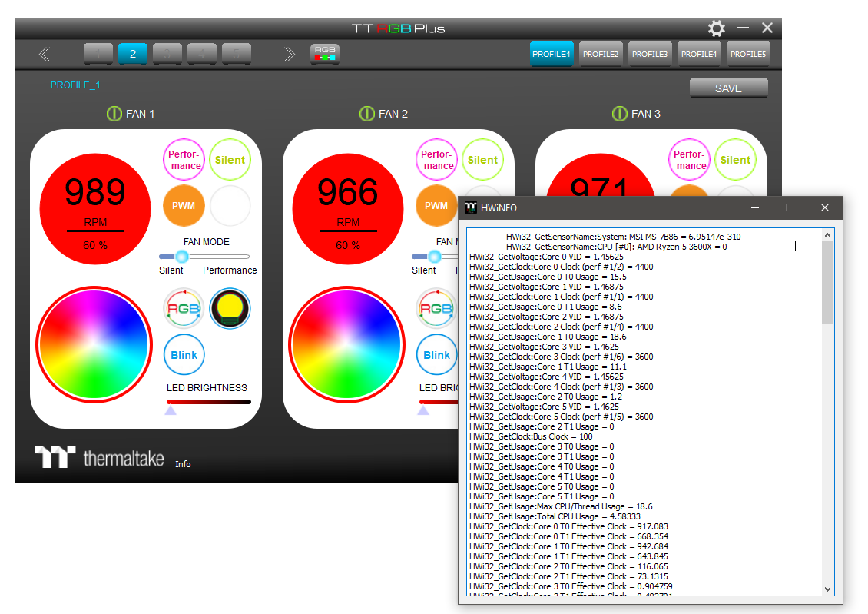This screenshot has height=614, width=868.
Task: Click the AMD Ryzen 5 3600X sensor line
Action: (633, 247)
